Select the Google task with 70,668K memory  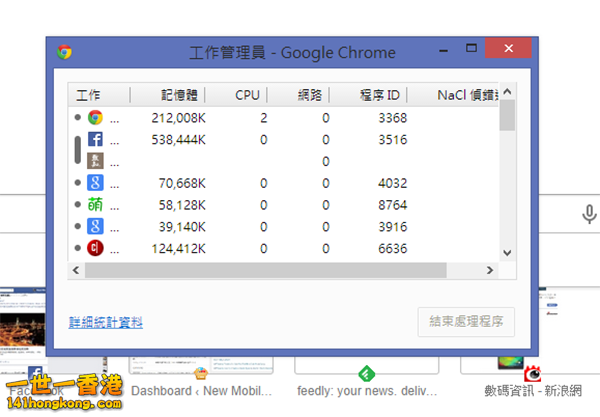point(283,183)
